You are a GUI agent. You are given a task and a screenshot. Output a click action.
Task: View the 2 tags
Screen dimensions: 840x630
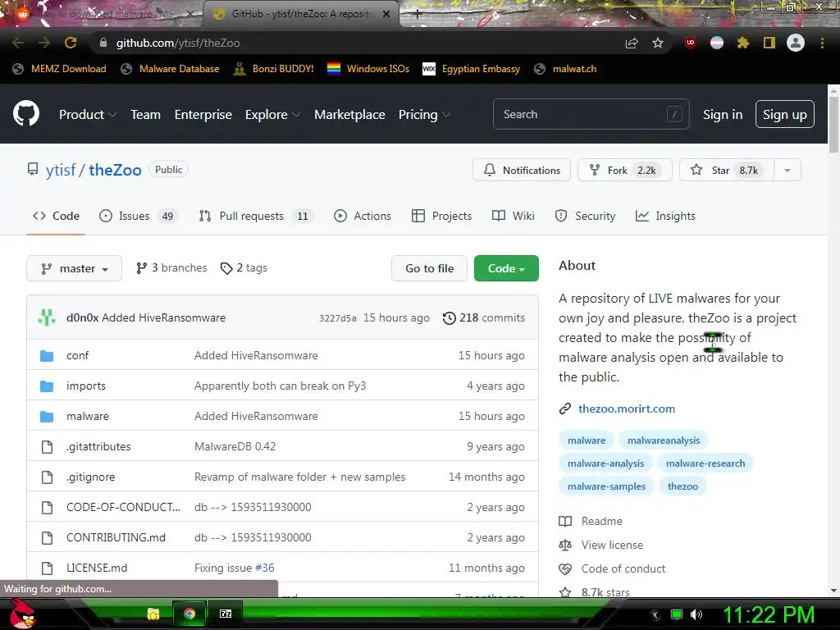coord(244,268)
